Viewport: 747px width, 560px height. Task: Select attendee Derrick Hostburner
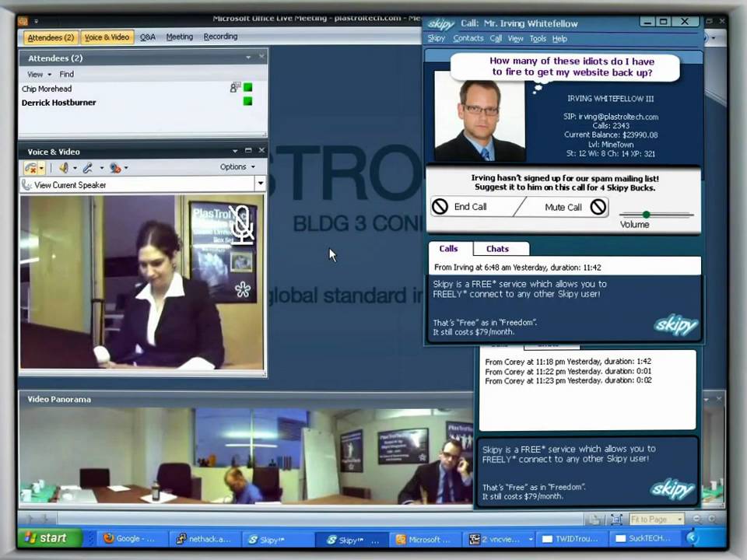58,103
